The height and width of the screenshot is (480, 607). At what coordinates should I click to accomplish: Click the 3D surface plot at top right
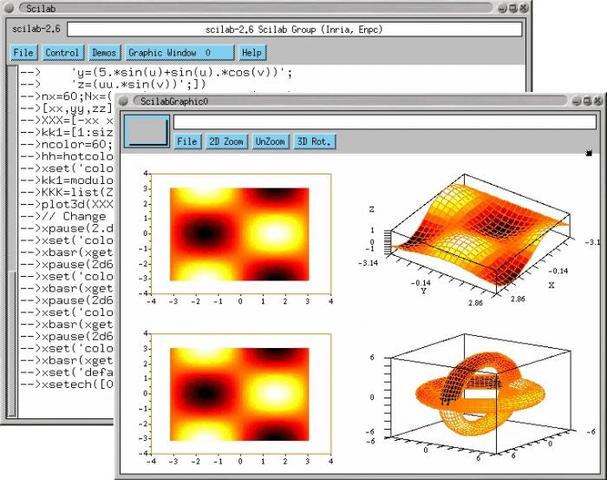click(480, 236)
